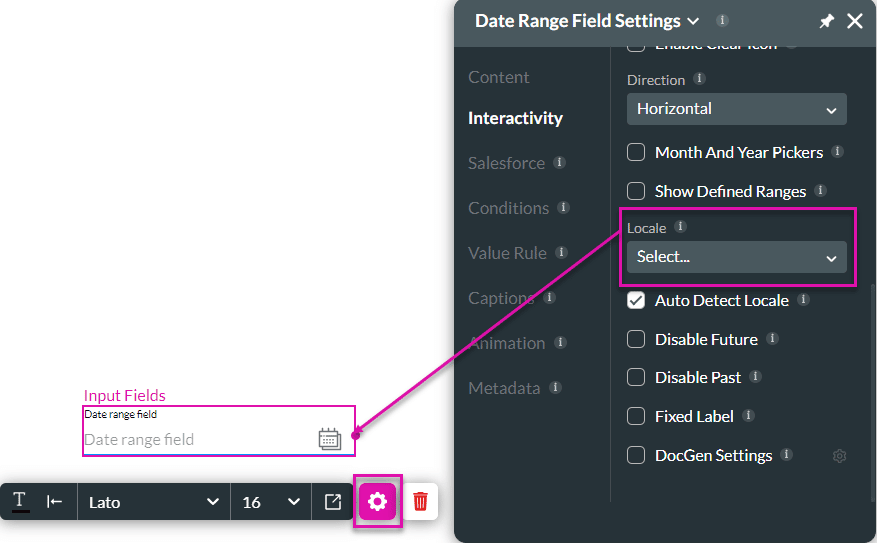Open the Direction dropdown set to Horizontal

click(736, 109)
